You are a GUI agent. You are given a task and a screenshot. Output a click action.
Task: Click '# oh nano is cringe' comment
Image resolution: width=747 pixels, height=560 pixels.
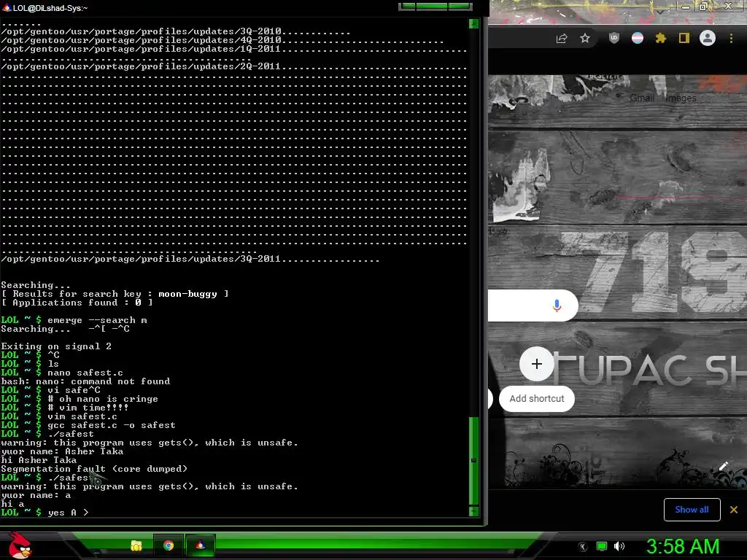click(102, 399)
